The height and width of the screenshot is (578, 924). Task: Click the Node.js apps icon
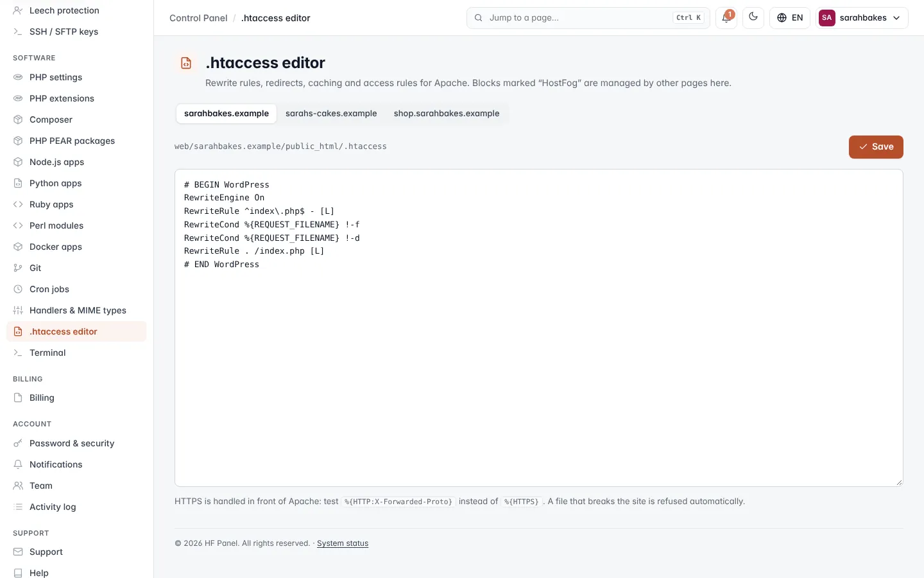point(18,162)
